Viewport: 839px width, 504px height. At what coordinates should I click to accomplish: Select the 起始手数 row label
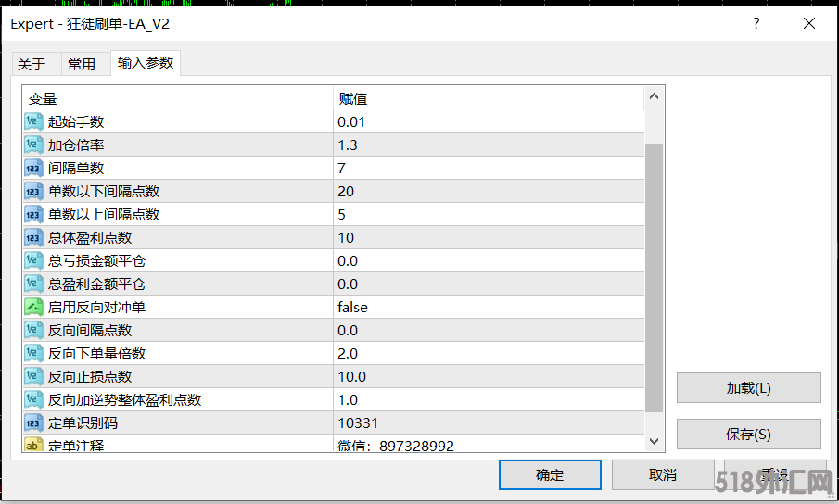click(76, 122)
